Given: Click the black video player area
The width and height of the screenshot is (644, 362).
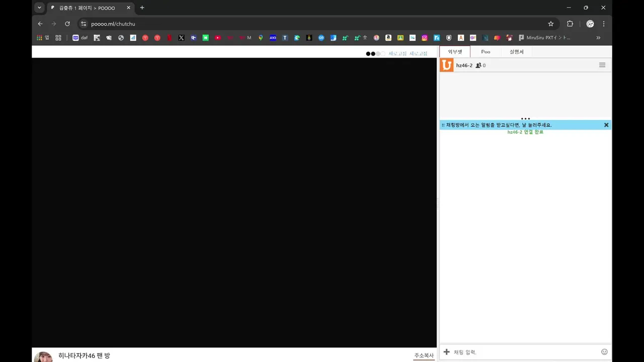Looking at the screenshot, I should 234,203.
